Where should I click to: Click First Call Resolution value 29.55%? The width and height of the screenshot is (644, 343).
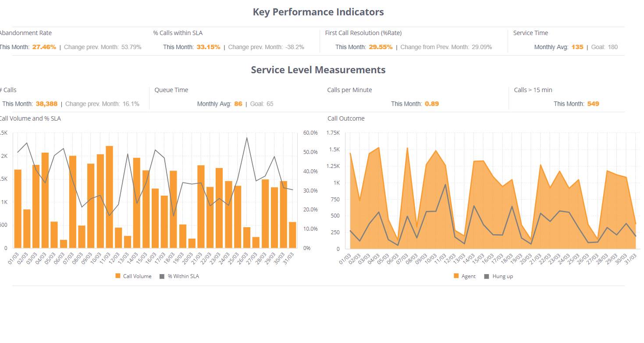381,47
